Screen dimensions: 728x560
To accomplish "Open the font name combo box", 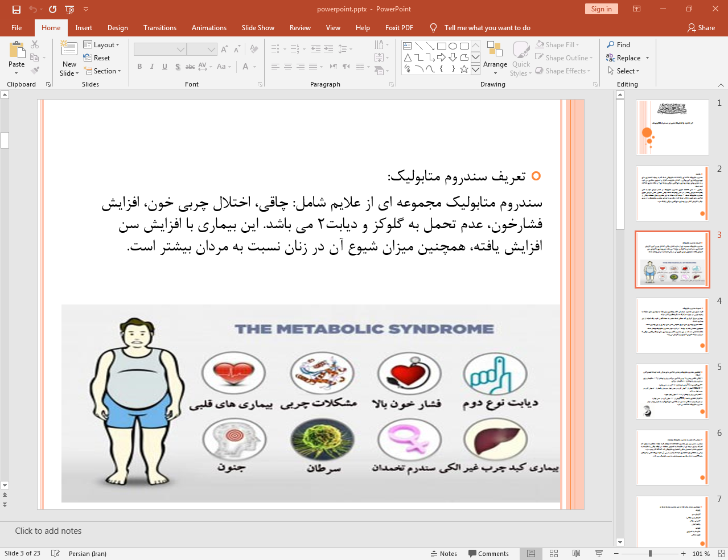I will [x=160, y=50].
